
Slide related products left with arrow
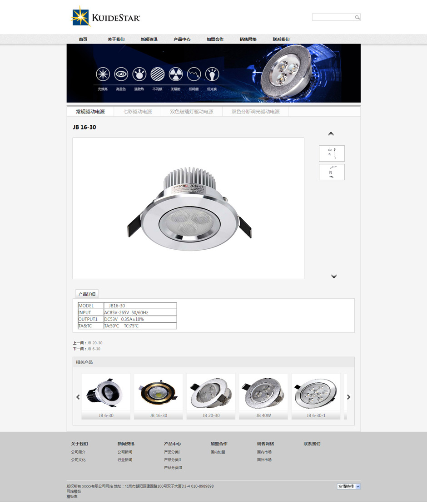(78, 397)
